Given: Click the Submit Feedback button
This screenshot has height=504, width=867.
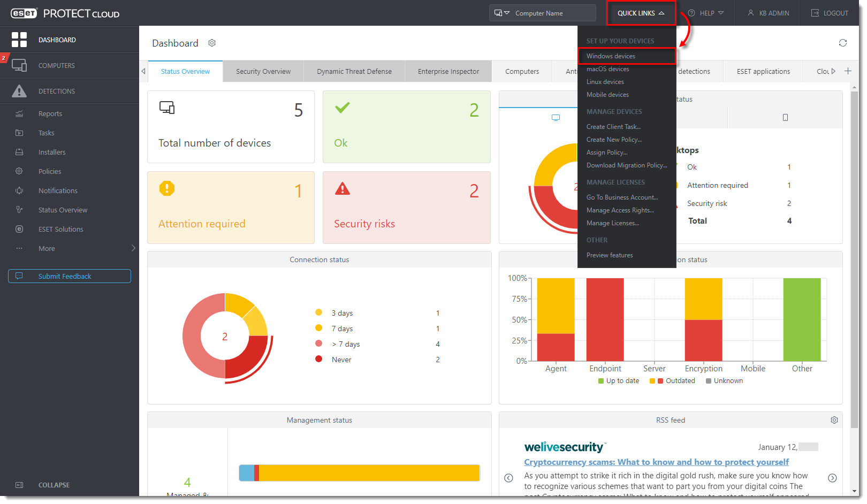Looking at the screenshot, I should click(x=70, y=276).
